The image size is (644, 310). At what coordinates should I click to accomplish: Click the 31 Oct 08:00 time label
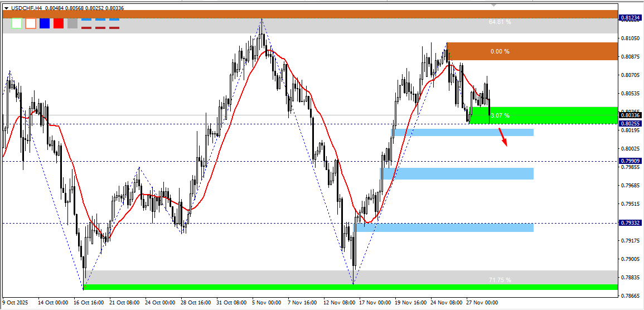pos(231,303)
